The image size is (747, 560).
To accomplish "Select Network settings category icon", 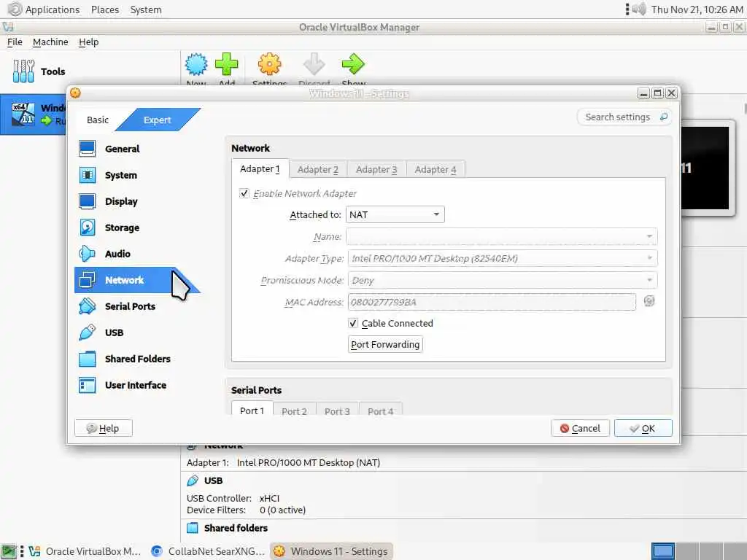I will pyautogui.click(x=88, y=280).
